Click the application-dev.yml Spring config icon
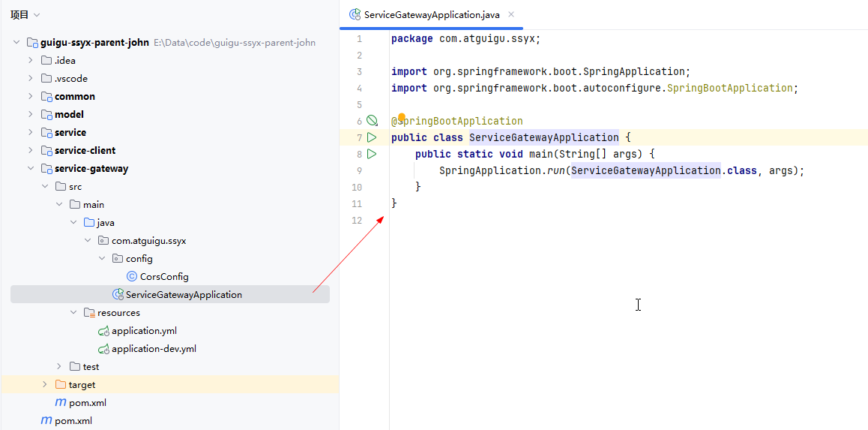Screen dimensions: 868x430 tap(103, 349)
